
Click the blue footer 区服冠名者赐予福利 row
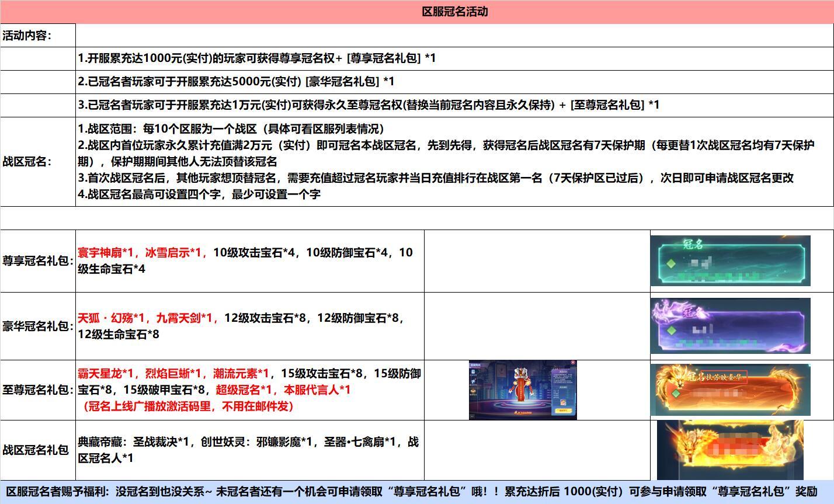pos(417,492)
